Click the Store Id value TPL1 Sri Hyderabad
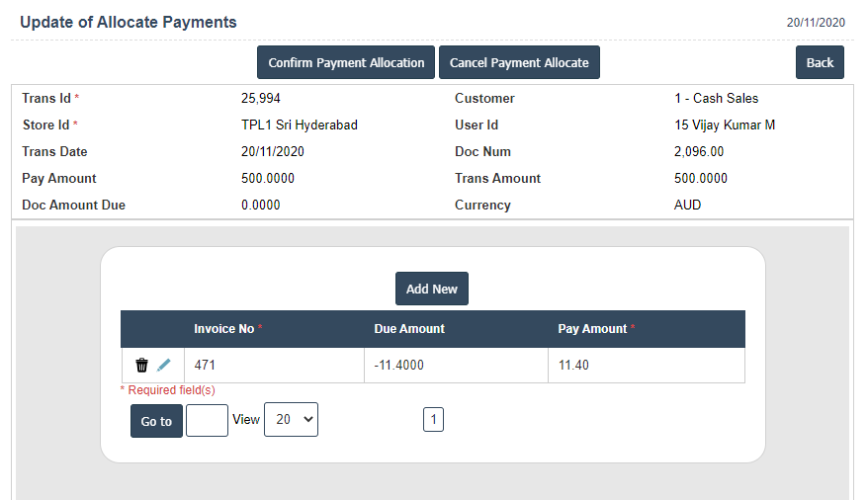868x500 pixels. point(299,125)
